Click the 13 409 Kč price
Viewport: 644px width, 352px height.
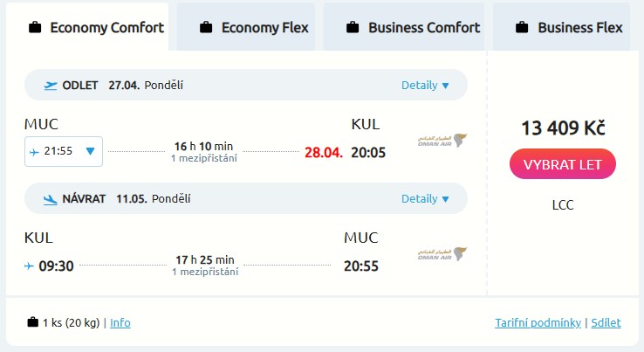pos(563,128)
